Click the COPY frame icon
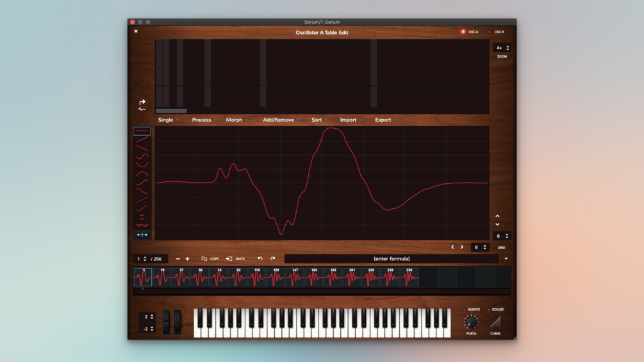Viewport: 644px width, 362px height. pyautogui.click(x=204, y=259)
